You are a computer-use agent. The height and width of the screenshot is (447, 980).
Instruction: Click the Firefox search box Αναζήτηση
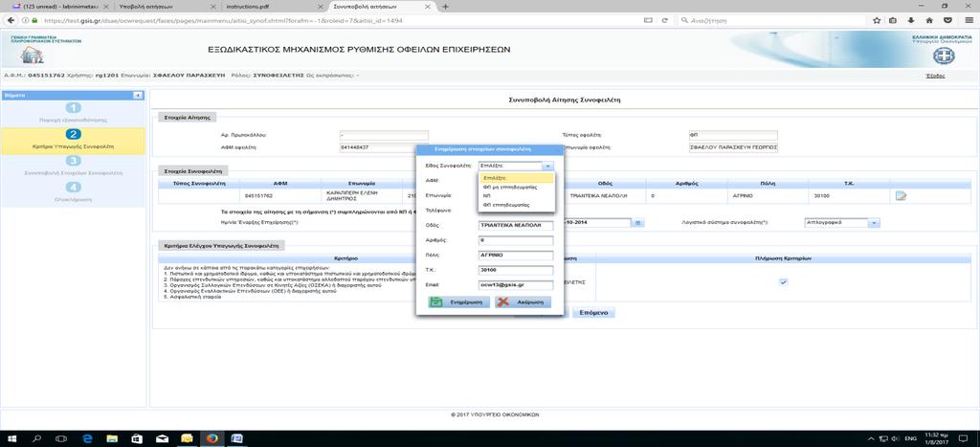point(771,20)
